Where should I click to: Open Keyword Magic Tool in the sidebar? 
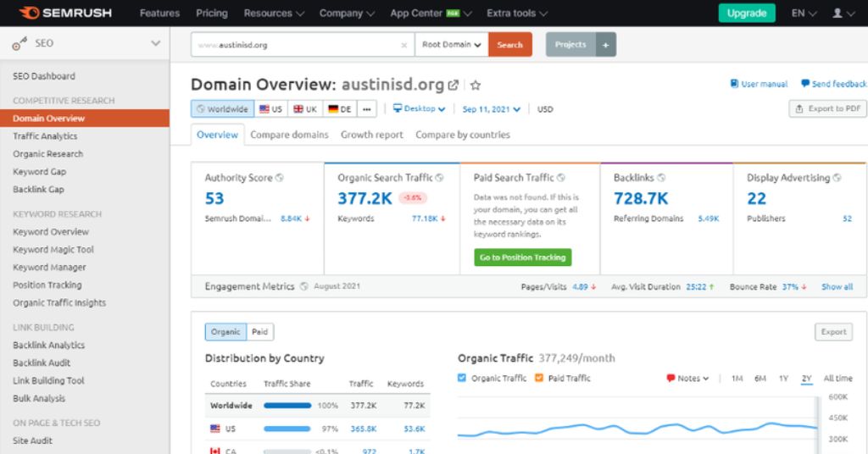(53, 249)
